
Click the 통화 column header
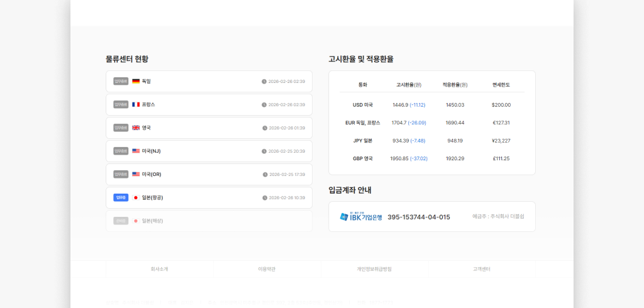click(x=363, y=85)
